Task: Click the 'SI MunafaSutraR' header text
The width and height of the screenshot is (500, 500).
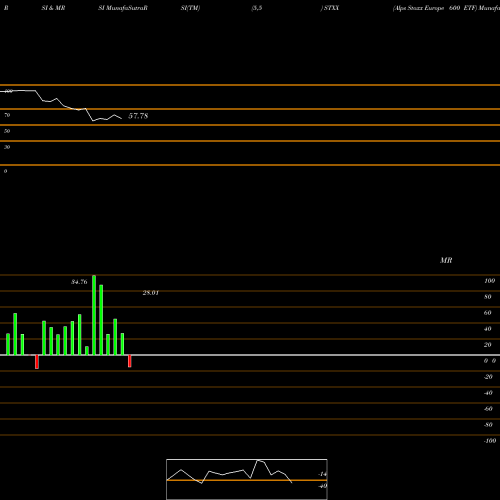Action: tap(123, 8)
